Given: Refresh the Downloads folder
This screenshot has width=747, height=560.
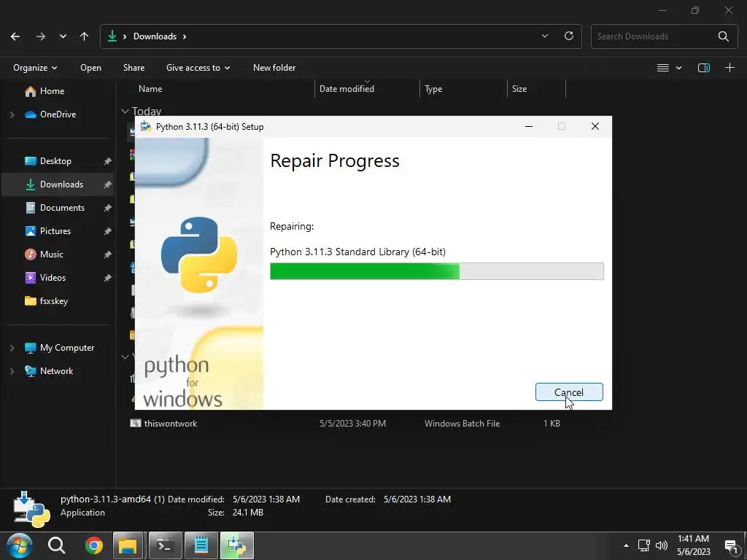Looking at the screenshot, I should pyautogui.click(x=569, y=36).
